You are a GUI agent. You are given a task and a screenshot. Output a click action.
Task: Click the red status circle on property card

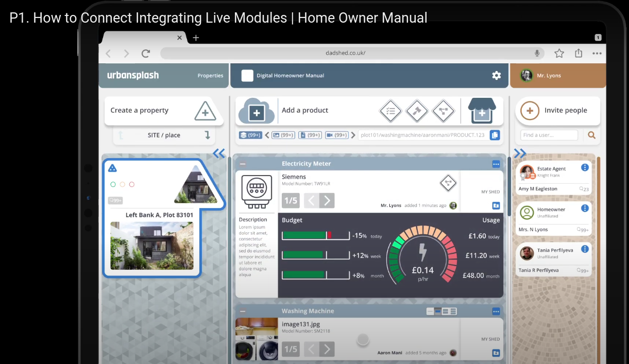click(x=131, y=184)
